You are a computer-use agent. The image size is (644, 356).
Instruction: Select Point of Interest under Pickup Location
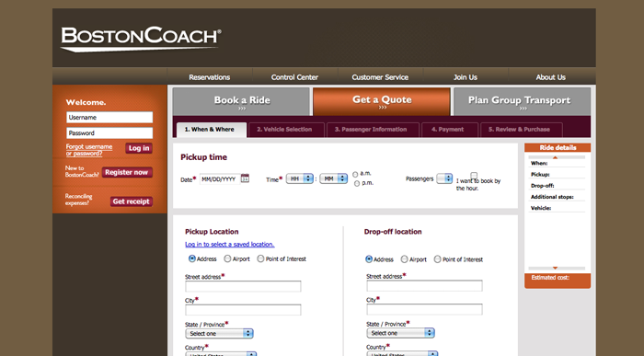260,258
